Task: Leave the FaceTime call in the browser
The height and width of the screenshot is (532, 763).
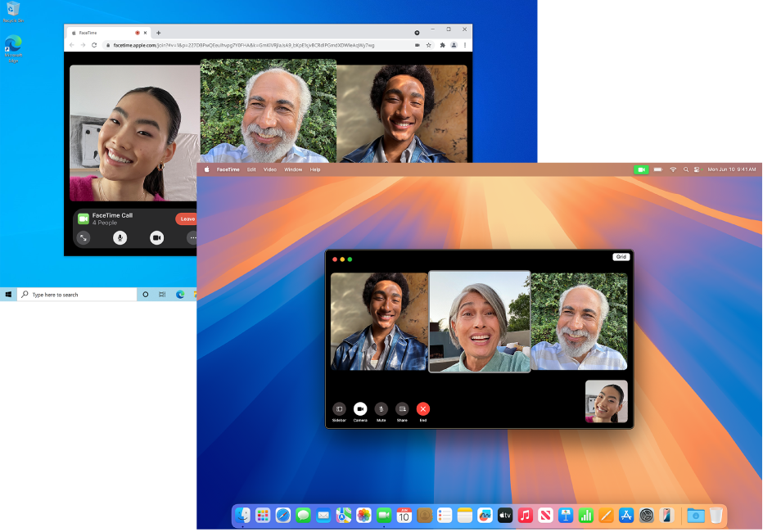Action: pyautogui.click(x=187, y=219)
